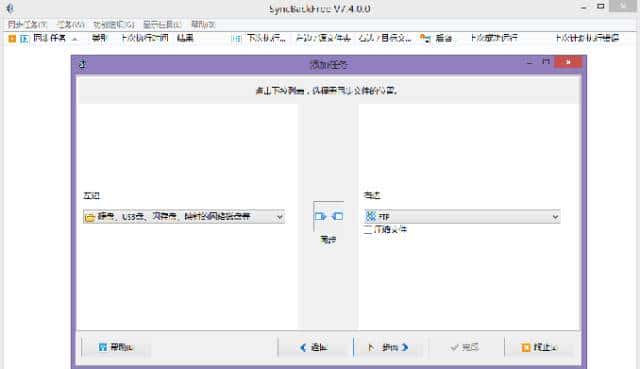Toggle the sort arrow on the profile column header
Screen dimensions: 640x369
click(x=75, y=39)
